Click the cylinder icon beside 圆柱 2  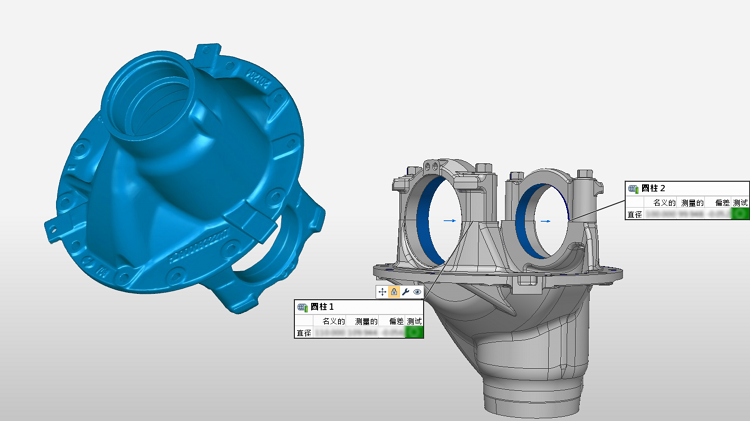tap(633, 188)
